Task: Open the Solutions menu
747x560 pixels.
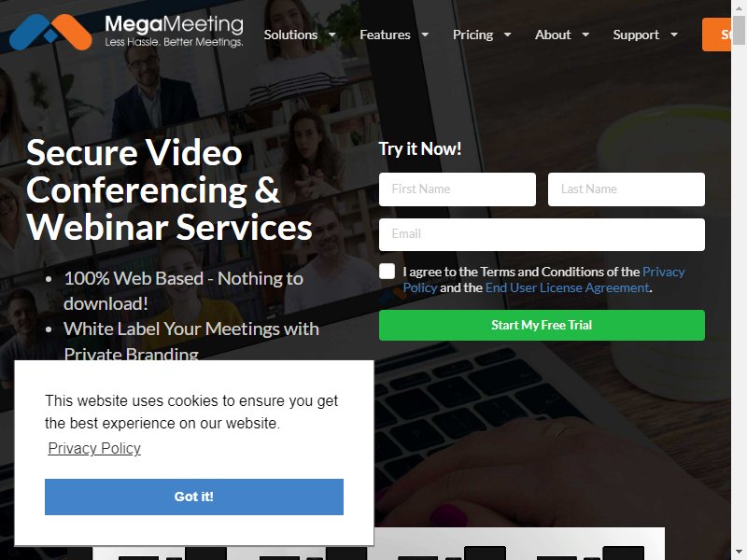Action: point(290,35)
